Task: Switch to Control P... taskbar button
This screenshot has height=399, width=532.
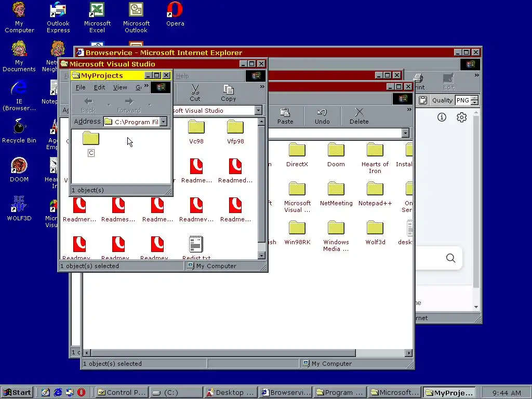Action: (x=122, y=393)
